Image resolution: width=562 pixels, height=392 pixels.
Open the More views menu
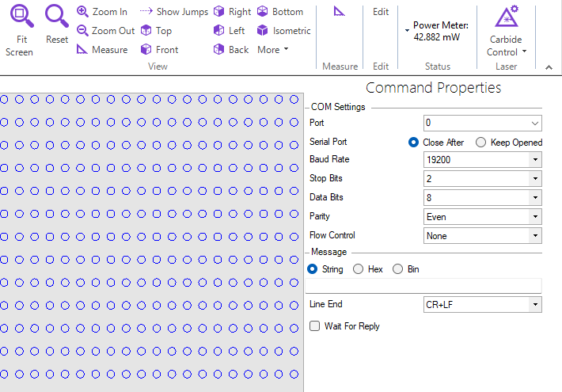pyautogui.click(x=272, y=50)
